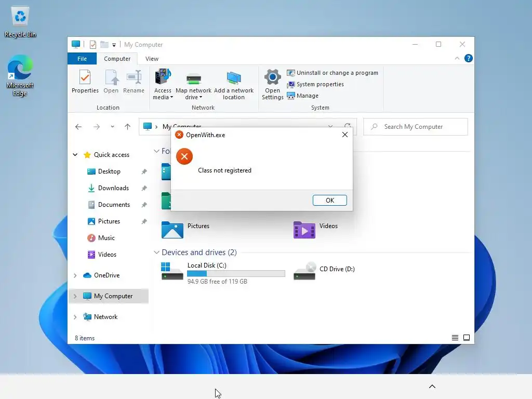
Task: Select Downloads in the navigation pane
Action: 113,188
